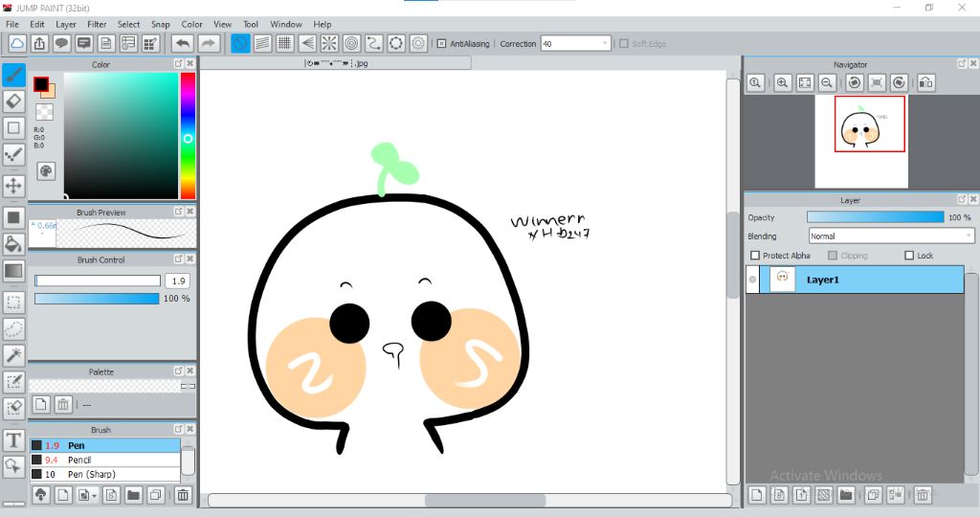This screenshot has height=517, width=980.
Task: Pick the Lasso selection tool
Action: tap(13, 328)
